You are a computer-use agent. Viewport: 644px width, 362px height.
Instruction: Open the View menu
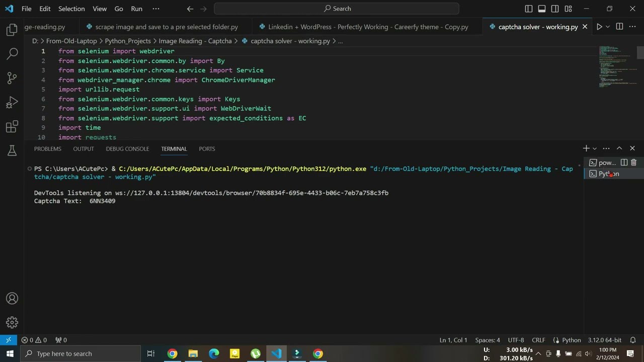[x=100, y=9]
